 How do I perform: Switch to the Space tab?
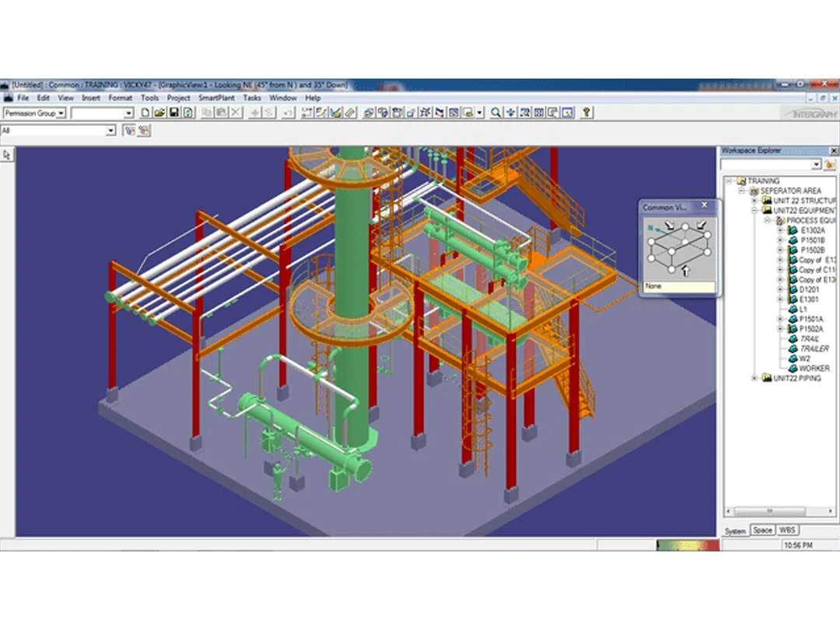coord(762,530)
